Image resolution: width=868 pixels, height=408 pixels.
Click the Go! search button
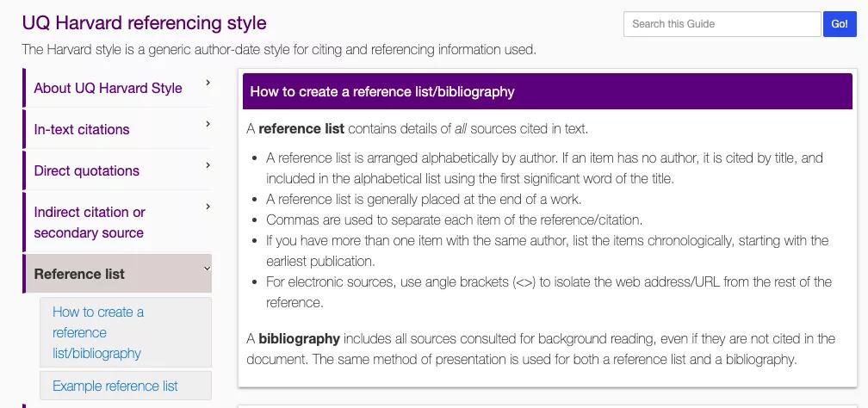coord(840,24)
